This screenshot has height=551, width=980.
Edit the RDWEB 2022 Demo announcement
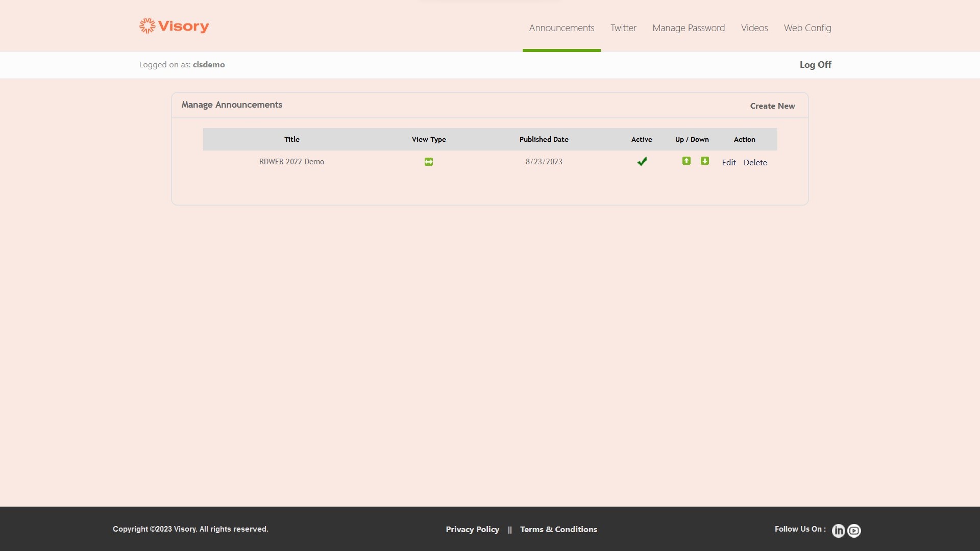(x=728, y=162)
